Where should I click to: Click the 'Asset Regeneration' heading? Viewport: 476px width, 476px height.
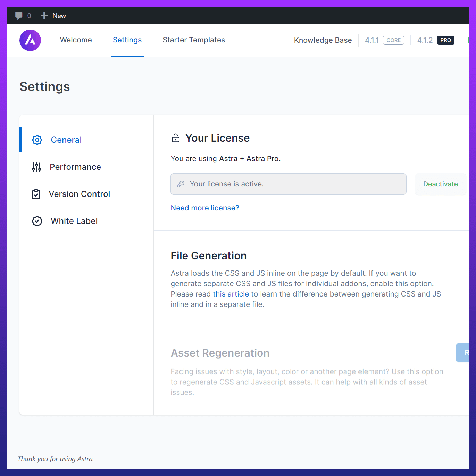pos(220,353)
